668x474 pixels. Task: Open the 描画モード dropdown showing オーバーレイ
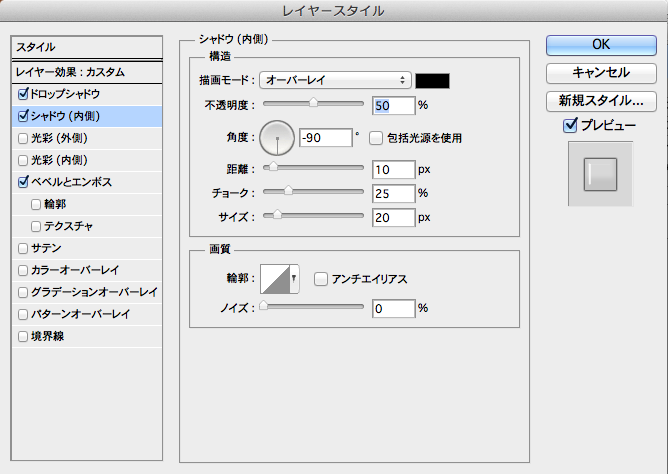tap(335, 80)
